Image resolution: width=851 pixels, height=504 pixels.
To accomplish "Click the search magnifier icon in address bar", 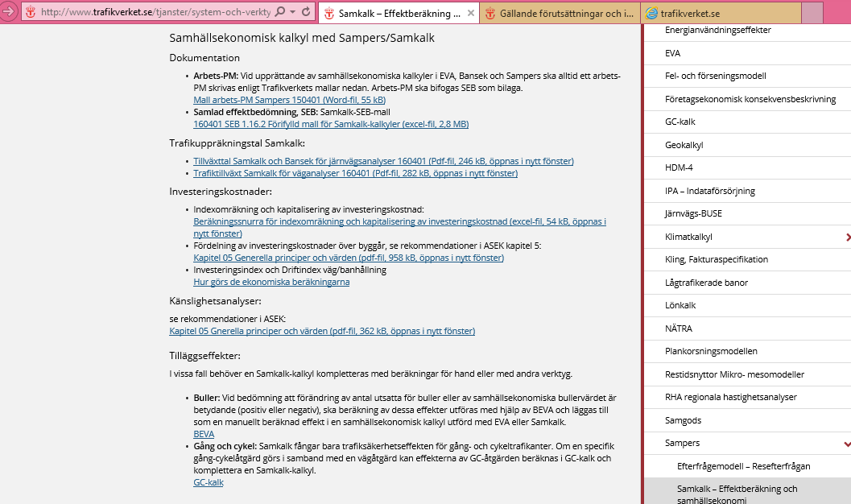I will [x=281, y=12].
